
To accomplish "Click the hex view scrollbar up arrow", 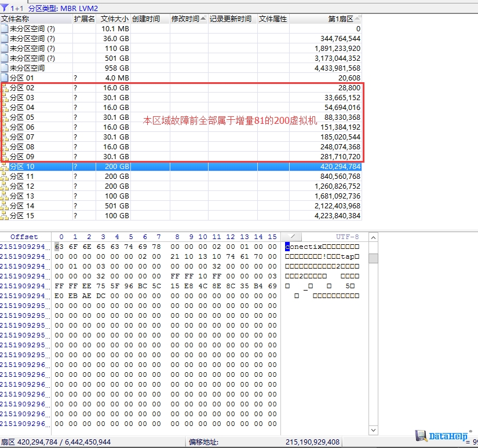I will [374, 237].
